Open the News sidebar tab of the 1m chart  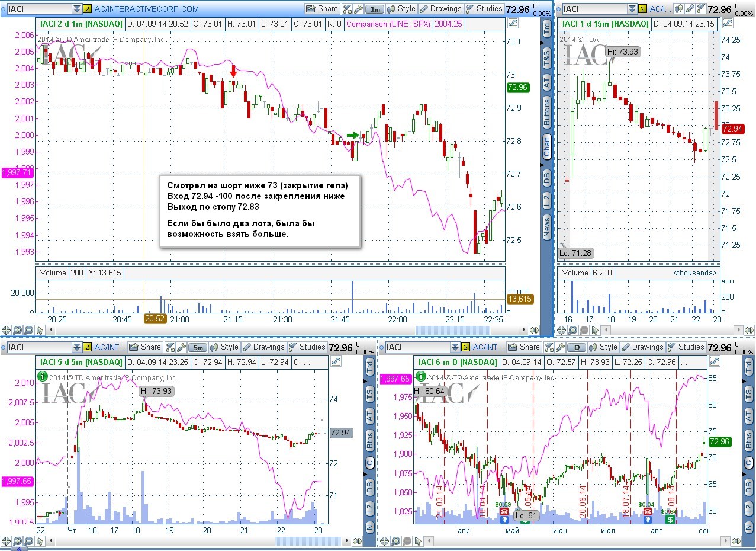(546, 227)
